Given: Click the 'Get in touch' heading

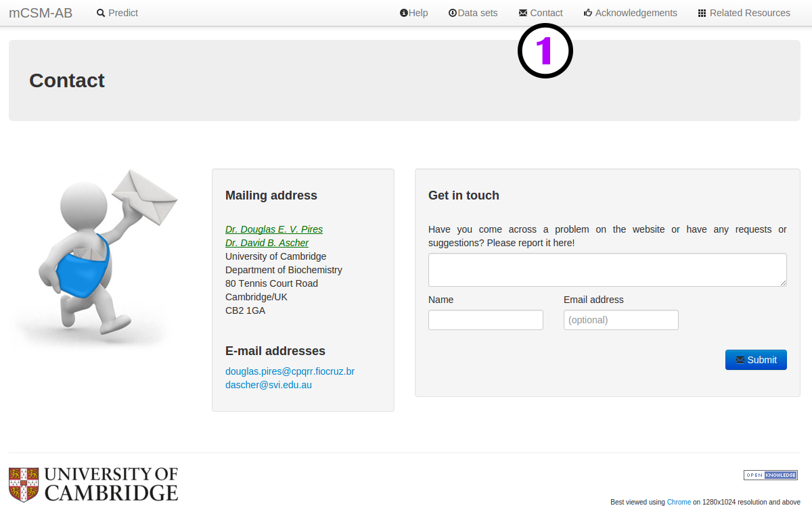Looking at the screenshot, I should (x=464, y=195).
